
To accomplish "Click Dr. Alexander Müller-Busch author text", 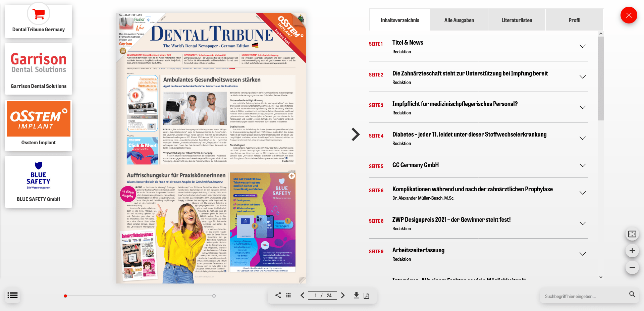I will (x=423, y=198).
